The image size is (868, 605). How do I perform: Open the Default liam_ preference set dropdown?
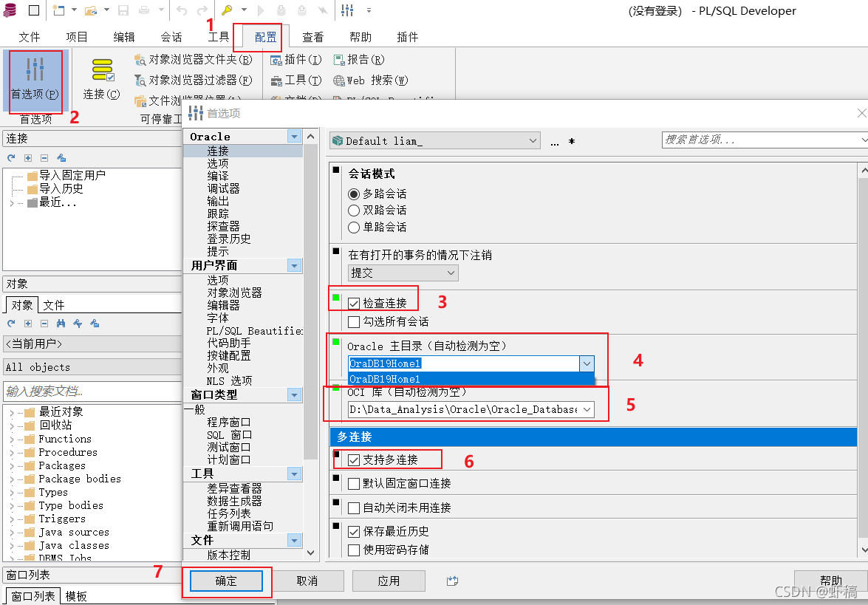(x=532, y=140)
